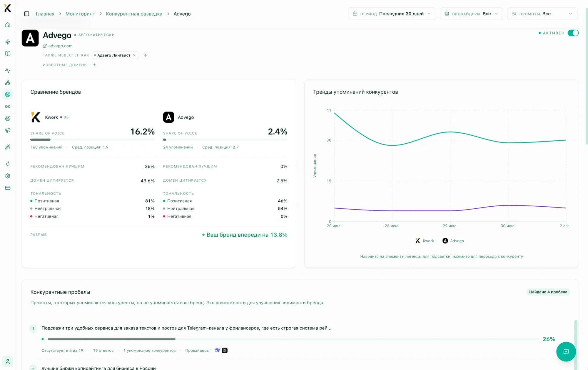Open the plug integrations sidebar icon
This screenshot has width=588, height=370.
(x=8, y=164)
